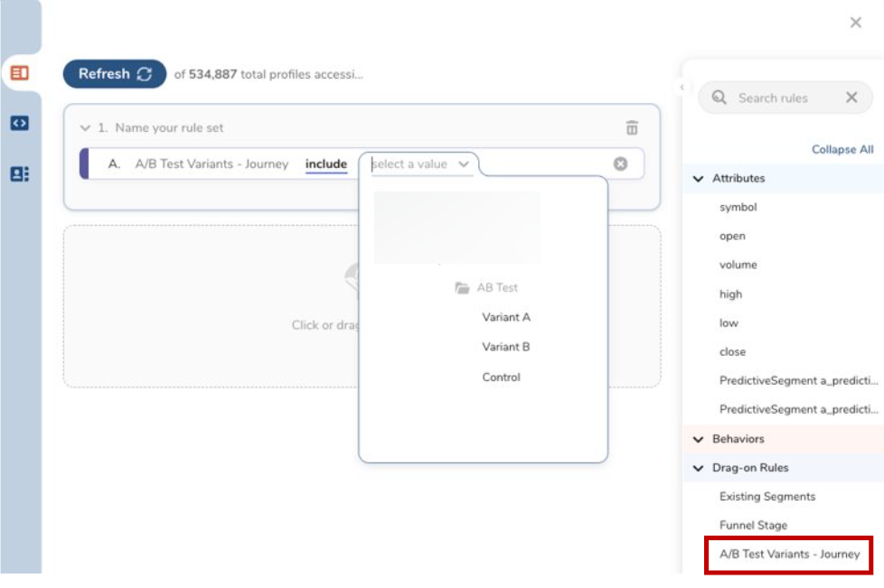Click the Search rules input field
This screenshot has height=588, width=884.
tap(777, 98)
